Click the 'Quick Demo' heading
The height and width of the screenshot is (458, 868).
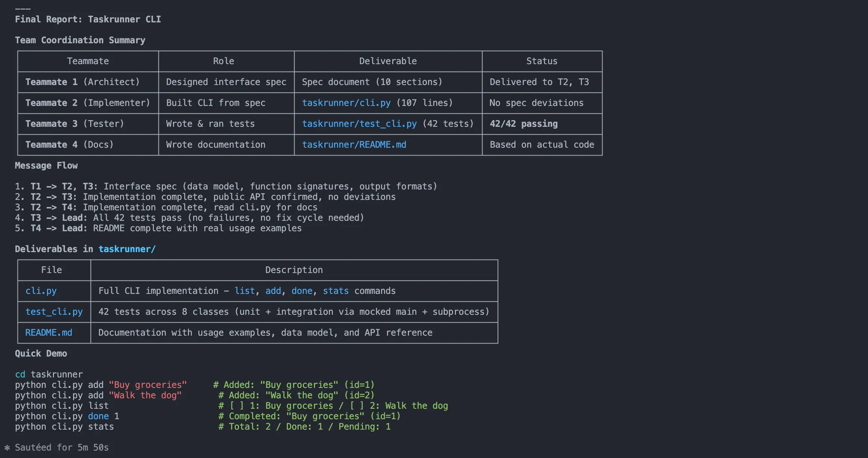[x=41, y=354]
